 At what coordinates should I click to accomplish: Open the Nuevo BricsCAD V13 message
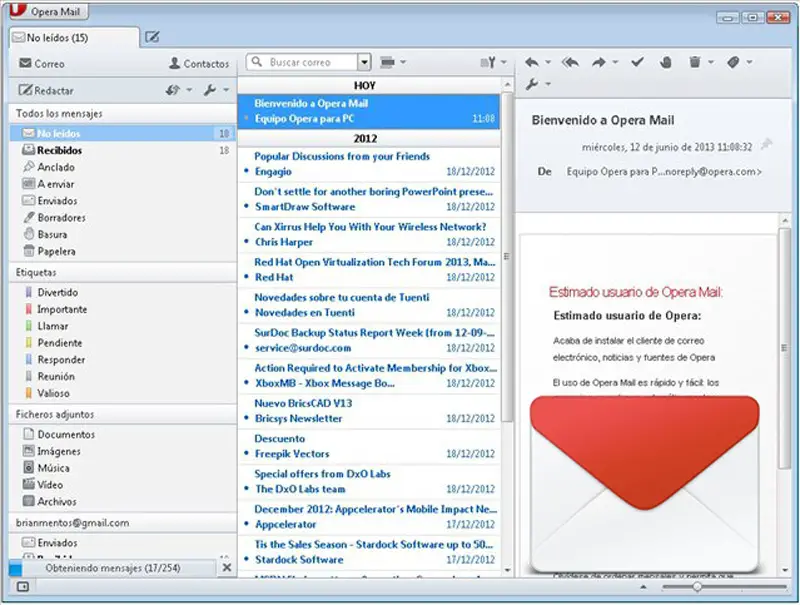pos(369,411)
